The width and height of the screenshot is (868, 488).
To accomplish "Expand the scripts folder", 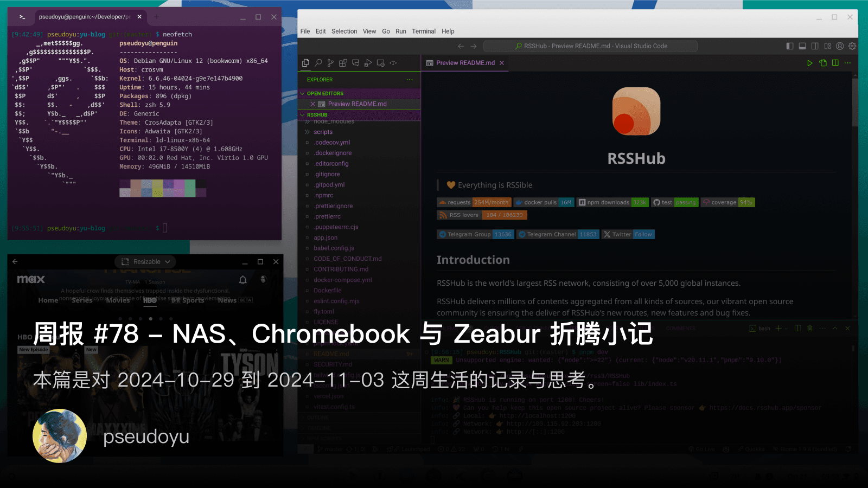I will click(x=323, y=132).
